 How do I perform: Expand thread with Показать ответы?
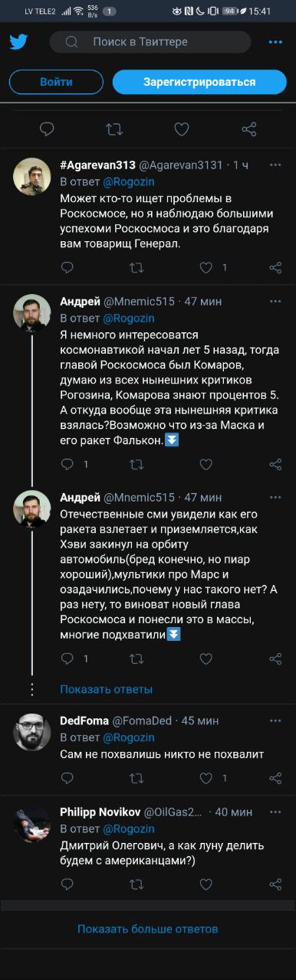[106, 689]
